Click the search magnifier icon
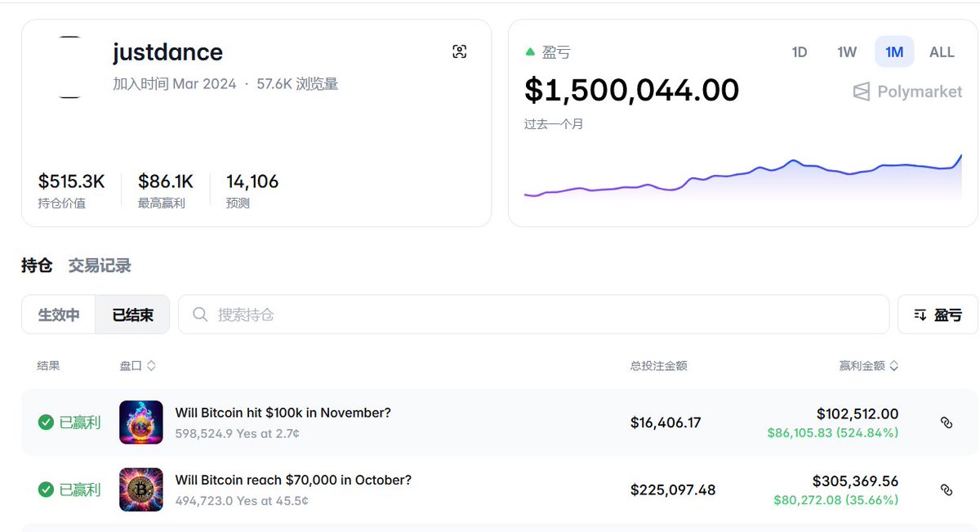The height and width of the screenshot is (532, 980). [199, 315]
